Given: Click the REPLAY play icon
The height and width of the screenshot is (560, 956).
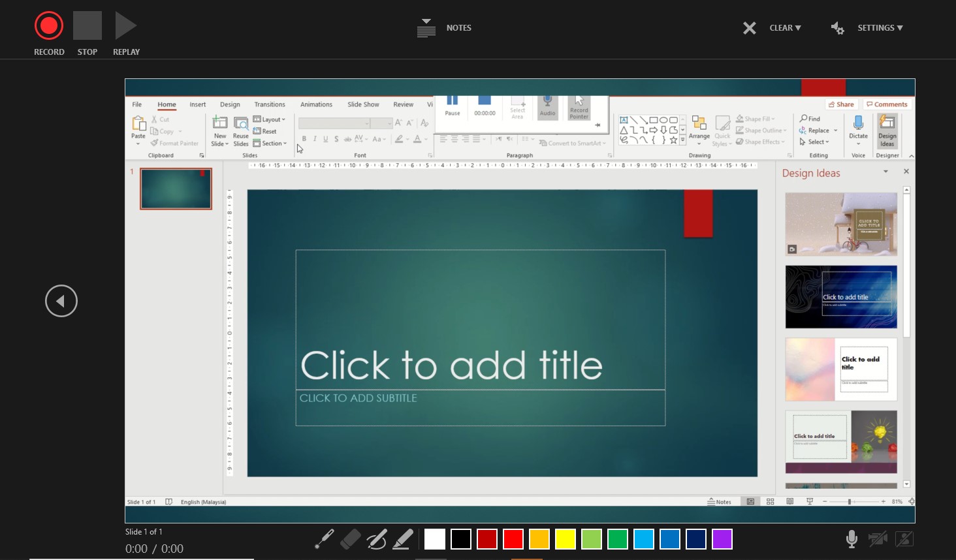Looking at the screenshot, I should [125, 26].
